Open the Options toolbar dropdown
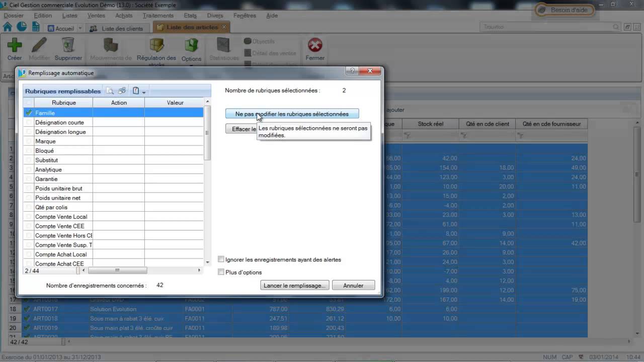The image size is (644, 362). click(191, 51)
